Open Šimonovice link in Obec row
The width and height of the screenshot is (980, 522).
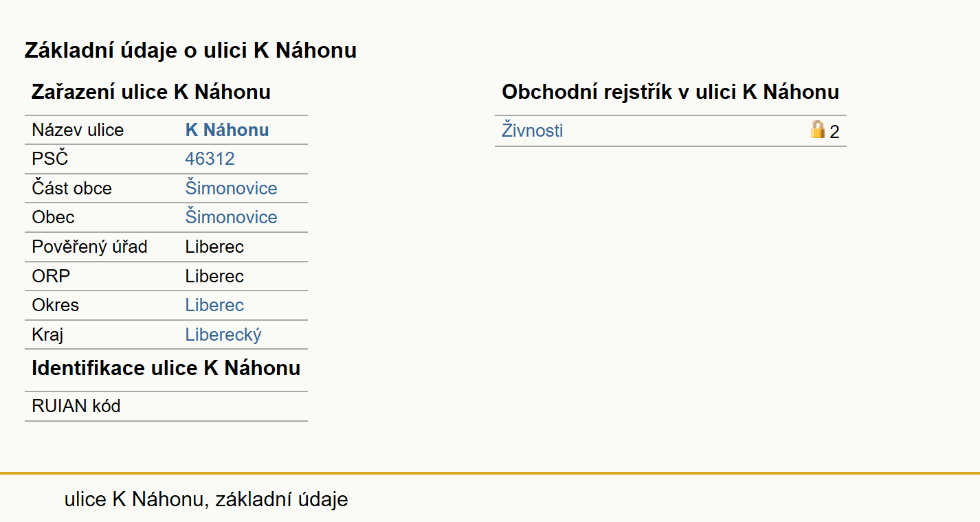(x=231, y=217)
